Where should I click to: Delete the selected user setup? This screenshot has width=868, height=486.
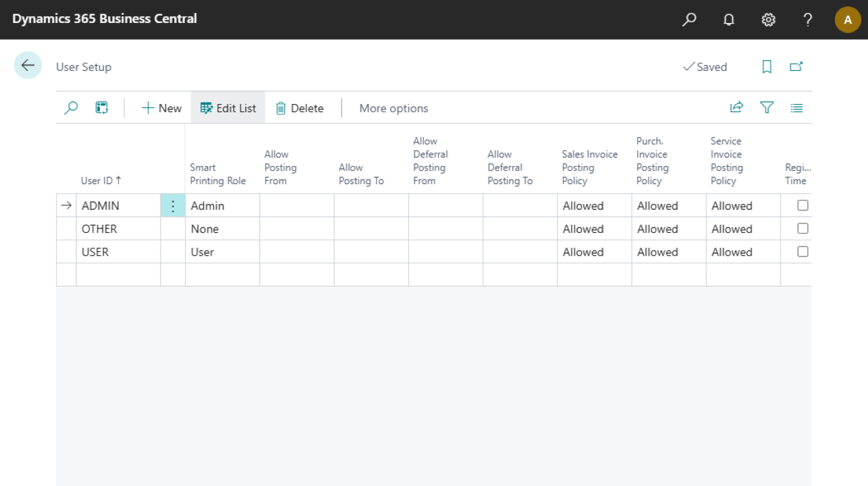point(300,108)
